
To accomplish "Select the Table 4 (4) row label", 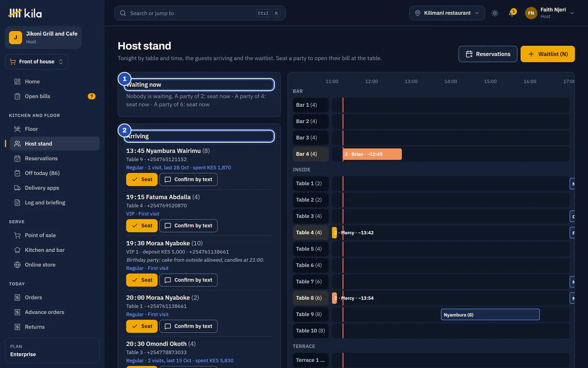I will pyautogui.click(x=311, y=233).
